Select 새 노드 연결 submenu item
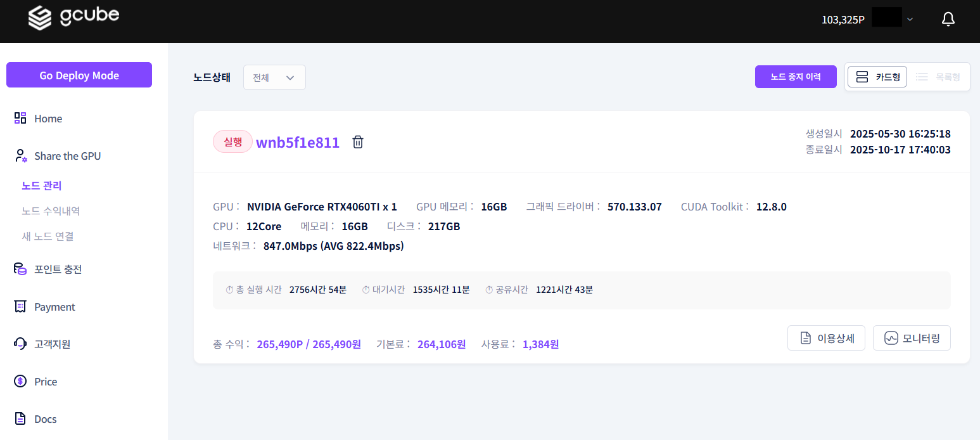Viewport: 980px width, 440px height. coord(48,236)
